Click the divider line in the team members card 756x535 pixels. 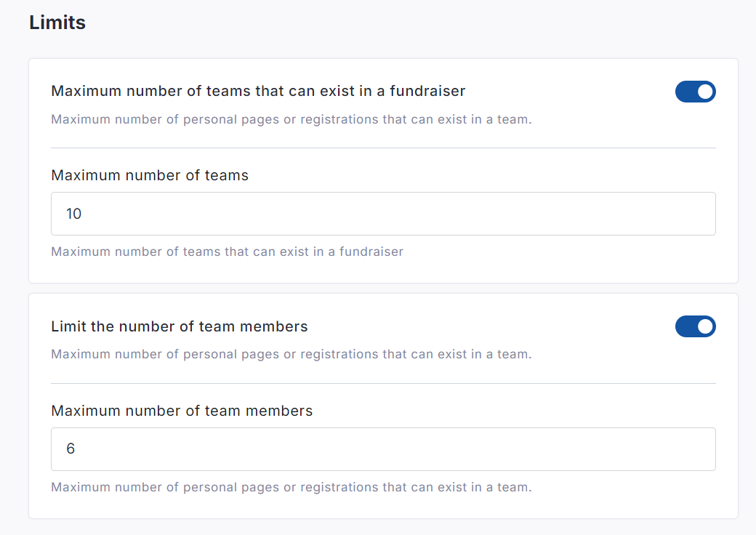[x=383, y=384]
